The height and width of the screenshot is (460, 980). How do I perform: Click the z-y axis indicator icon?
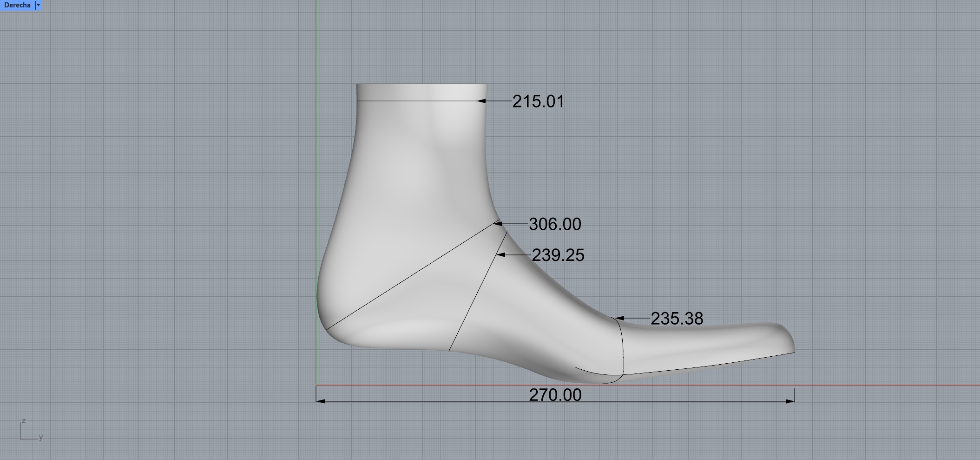pos(31,430)
